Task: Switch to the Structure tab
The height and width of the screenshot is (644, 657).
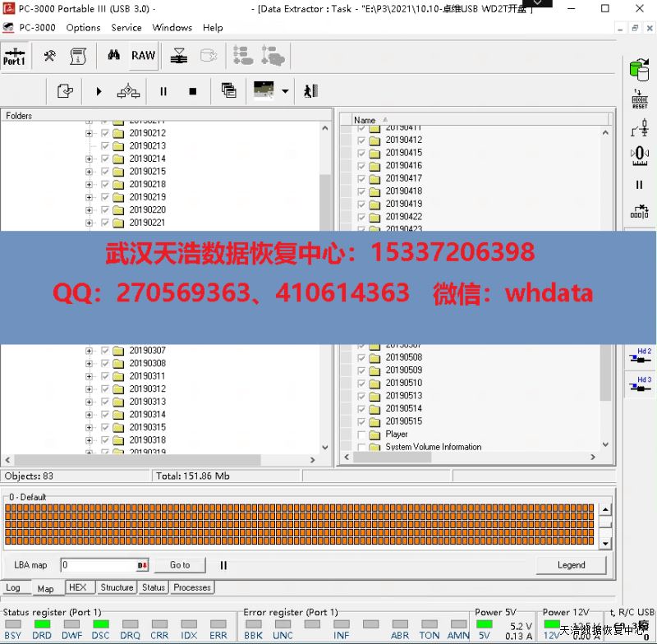Action: (117, 587)
